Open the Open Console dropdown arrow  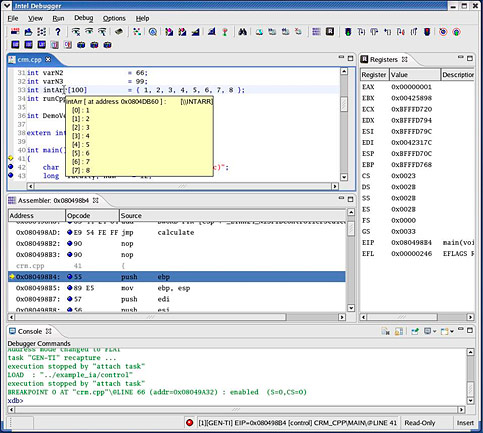click(x=452, y=332)
